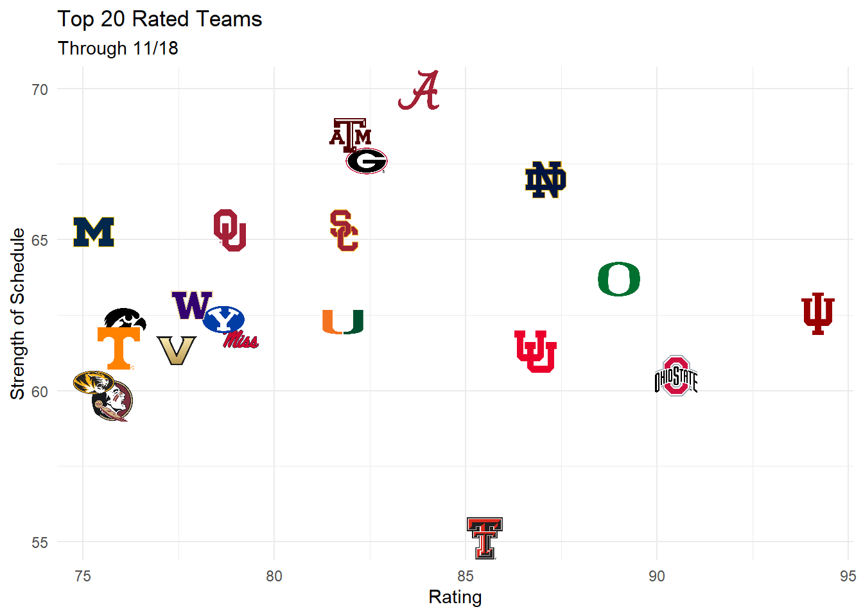Select the orange Tennessee T logo
The width and height of the screenshot is (863, 616).
click(119, 348)
